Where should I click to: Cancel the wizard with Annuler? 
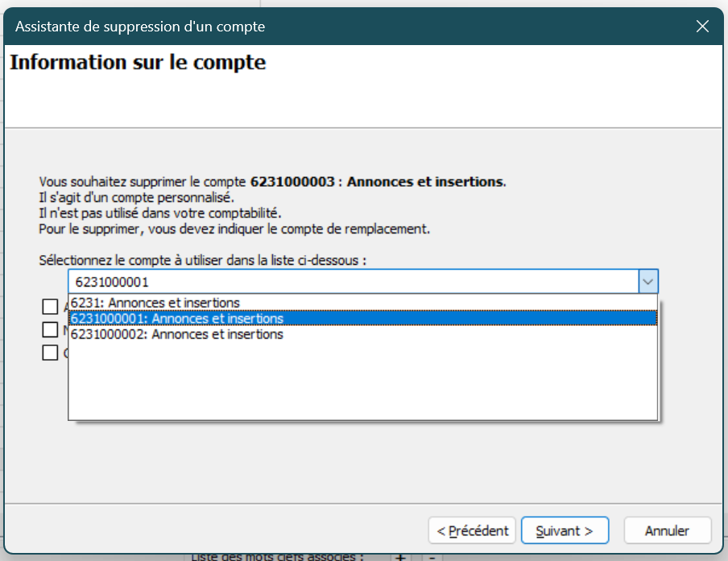666,530
